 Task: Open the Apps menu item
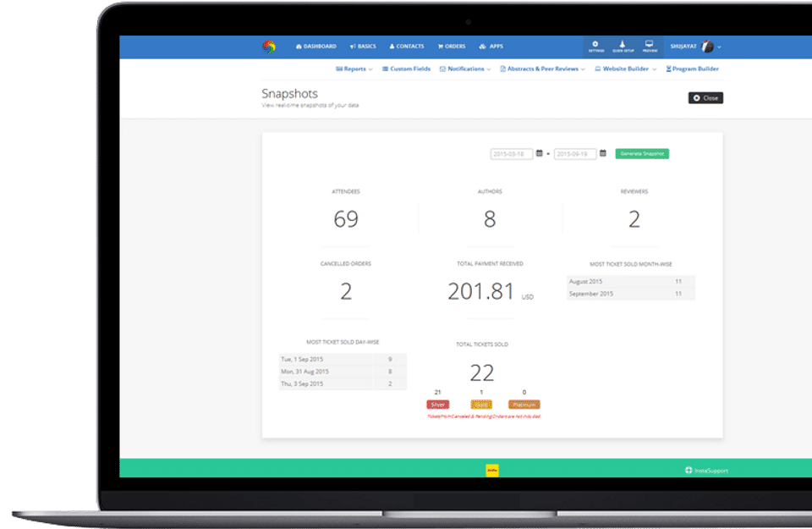[491, 46]
